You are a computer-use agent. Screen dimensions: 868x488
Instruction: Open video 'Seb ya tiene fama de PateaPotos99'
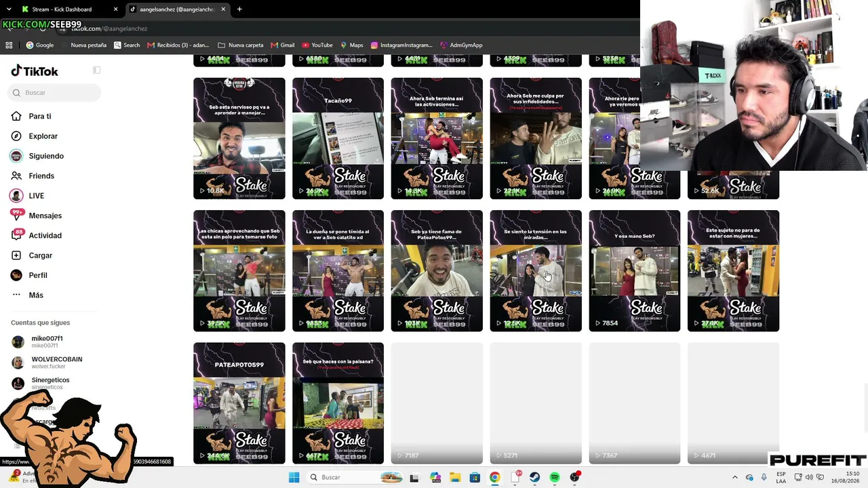(437, 271)
